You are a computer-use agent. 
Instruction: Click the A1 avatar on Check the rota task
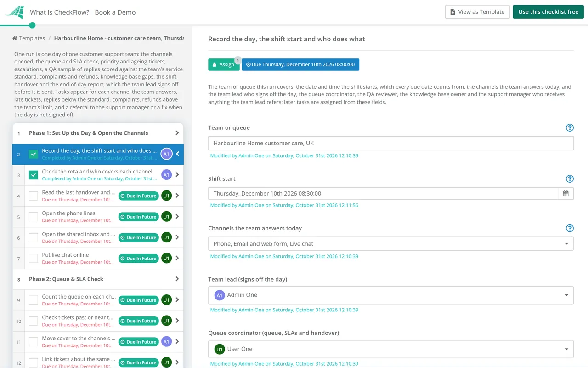[x=166, y=175]
